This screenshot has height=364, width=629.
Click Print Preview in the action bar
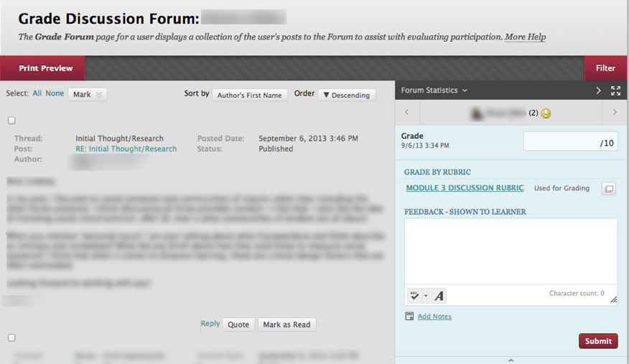point(45,68)
